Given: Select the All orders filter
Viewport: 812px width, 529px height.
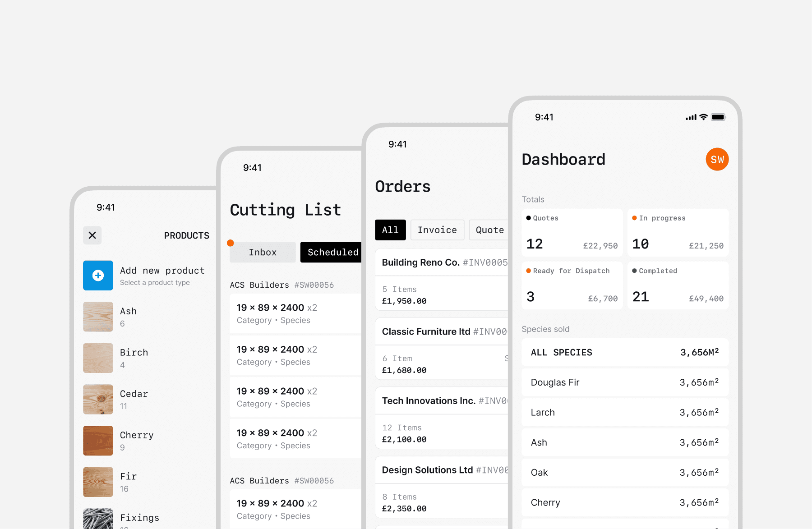Looking at the screenshot, I should 390,230.
